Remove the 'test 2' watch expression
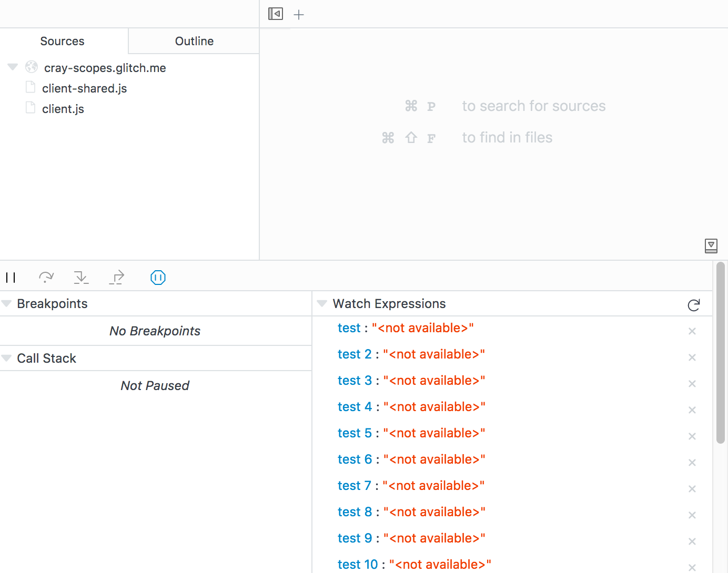Image resolution: width=728 pixels, height=573 pixels. [692, 357]
